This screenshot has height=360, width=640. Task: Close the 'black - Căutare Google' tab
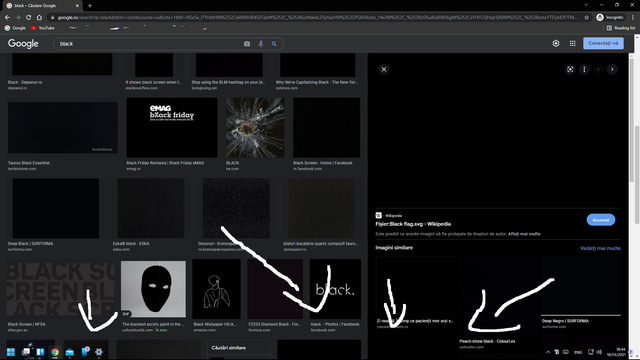tap(77, 6)
